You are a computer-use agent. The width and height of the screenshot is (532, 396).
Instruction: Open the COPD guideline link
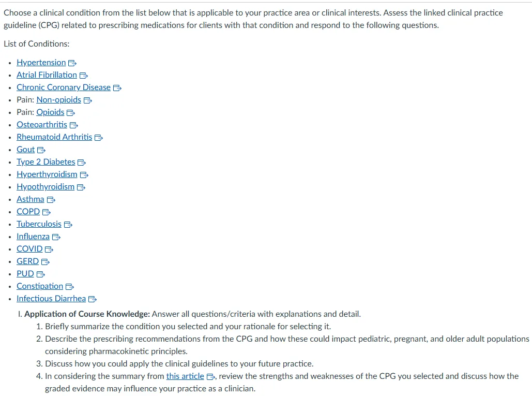pos(28,212)
